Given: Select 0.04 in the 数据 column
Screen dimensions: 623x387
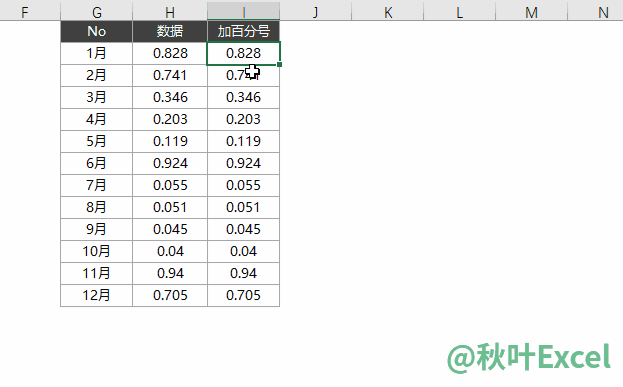Looking at the screenshot, I should (170, 251).
